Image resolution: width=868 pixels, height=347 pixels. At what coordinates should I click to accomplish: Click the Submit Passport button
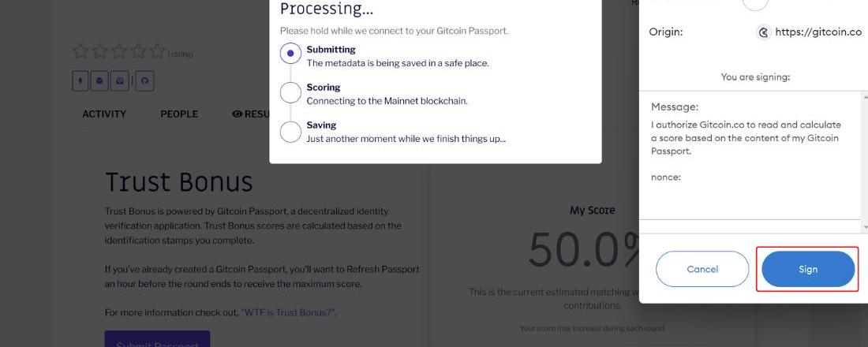click(157, 340)
